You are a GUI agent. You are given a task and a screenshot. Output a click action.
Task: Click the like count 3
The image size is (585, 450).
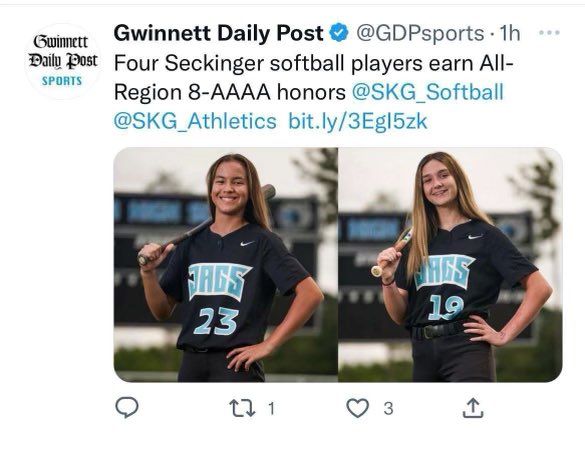(388, 409)
